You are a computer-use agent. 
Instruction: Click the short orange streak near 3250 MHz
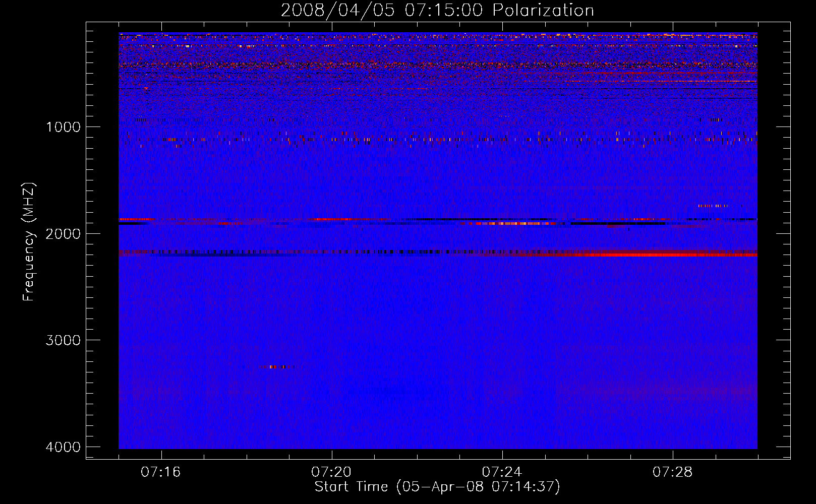tap(276, 367)
